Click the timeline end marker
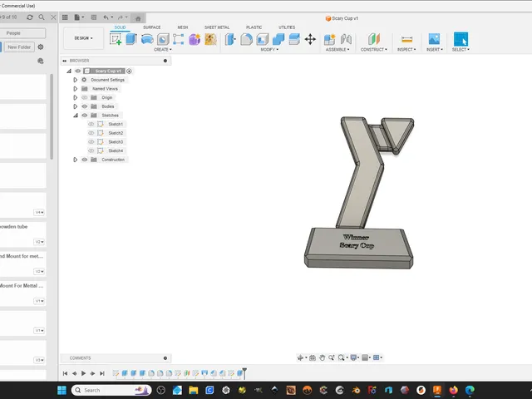 (244, 373)
